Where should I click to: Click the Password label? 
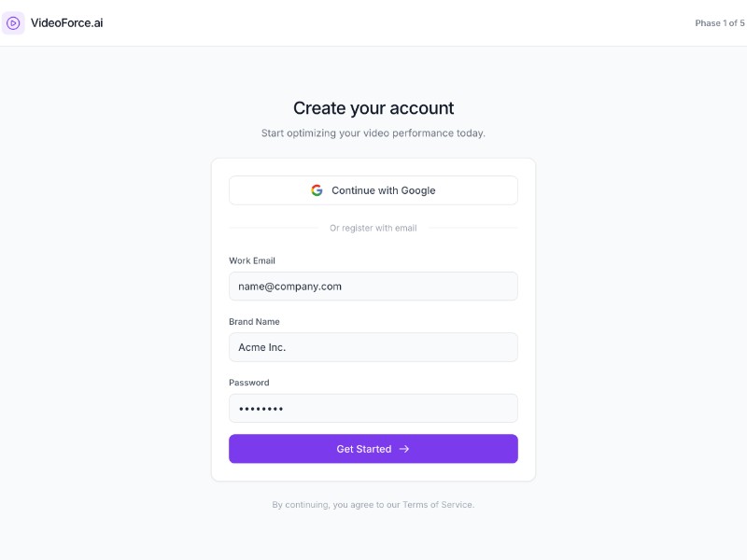pyautogui.click(x=249, y=382)
